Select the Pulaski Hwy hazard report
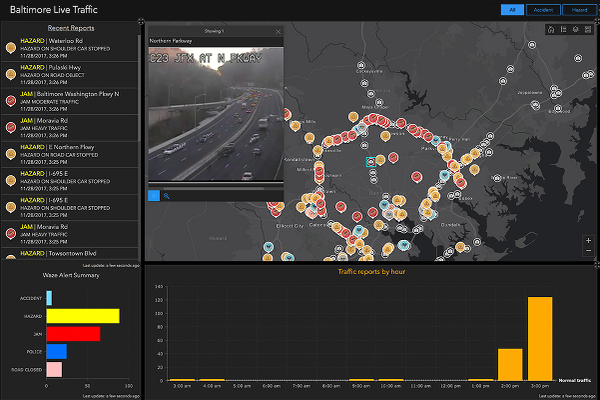 [x=70, y=72]
